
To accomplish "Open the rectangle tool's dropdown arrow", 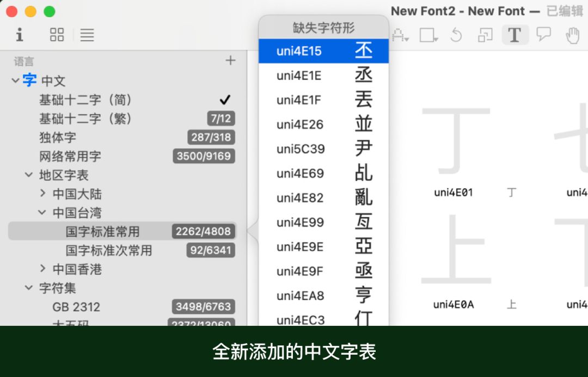I will 436,38.
